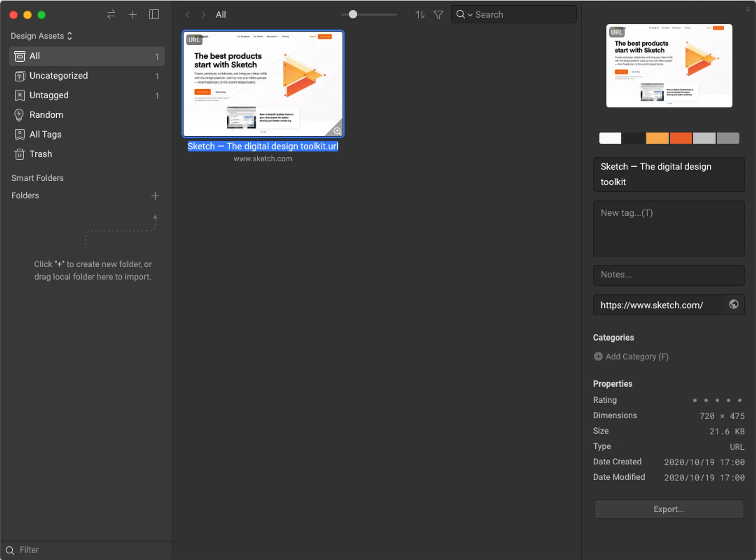Select the All items sidebar icon
756x560 pixels.
[19, 56]
